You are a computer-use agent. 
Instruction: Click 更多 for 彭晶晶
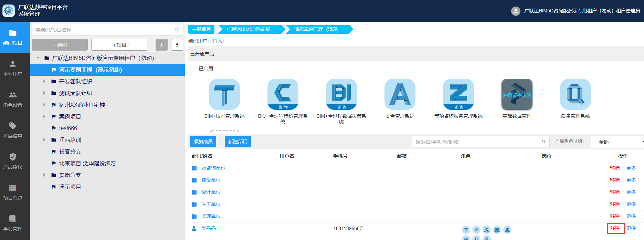tap(631, 228)
